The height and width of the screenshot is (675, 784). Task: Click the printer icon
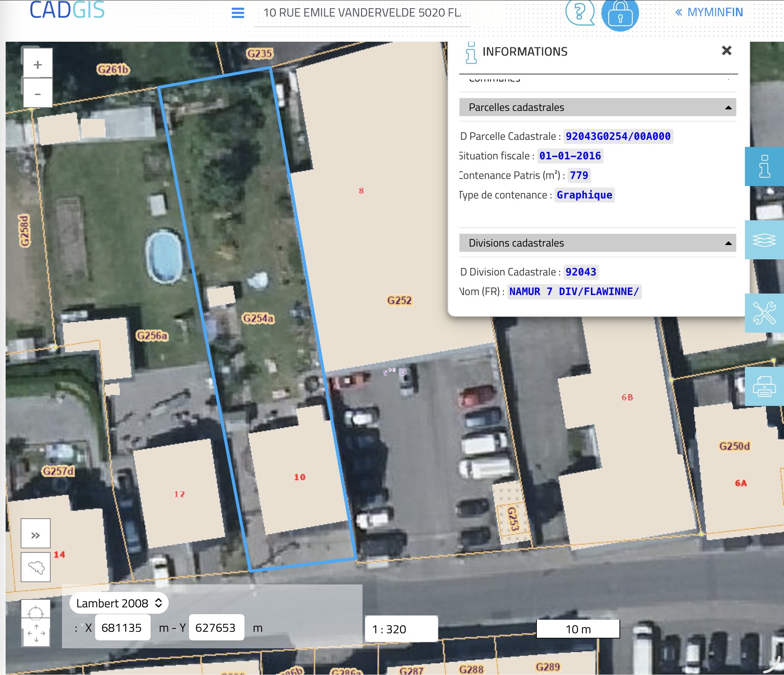(764, 386)
